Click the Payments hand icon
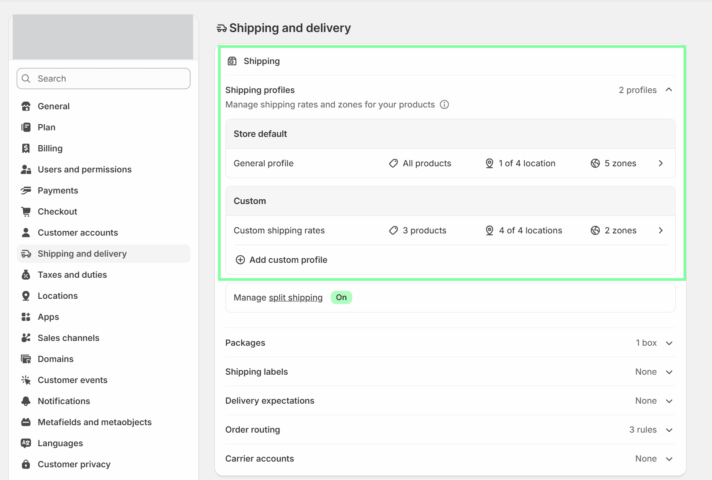712x480 pixels. click(x=26, y=190)
